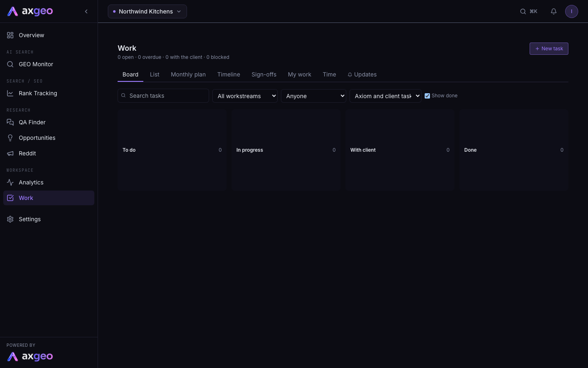Open the Anyone assignee dropdown
This screenshot has width=588, height=368.
click(314, 96)
